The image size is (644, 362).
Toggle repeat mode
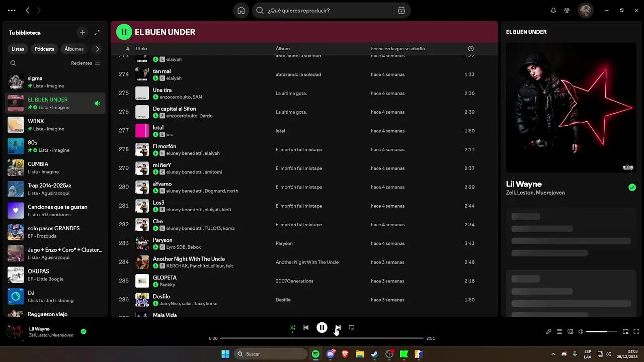[x=352, y=328]
